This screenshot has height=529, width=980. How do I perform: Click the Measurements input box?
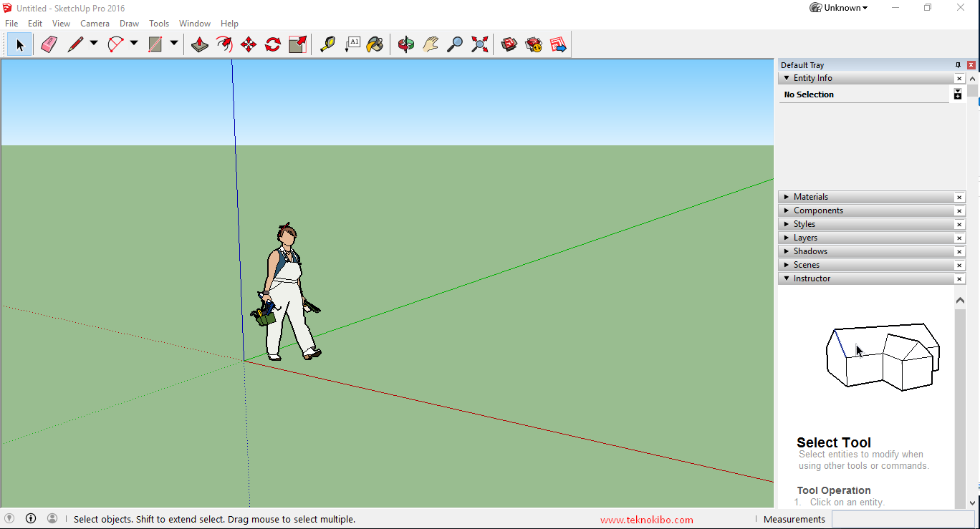tap(903, 520)
